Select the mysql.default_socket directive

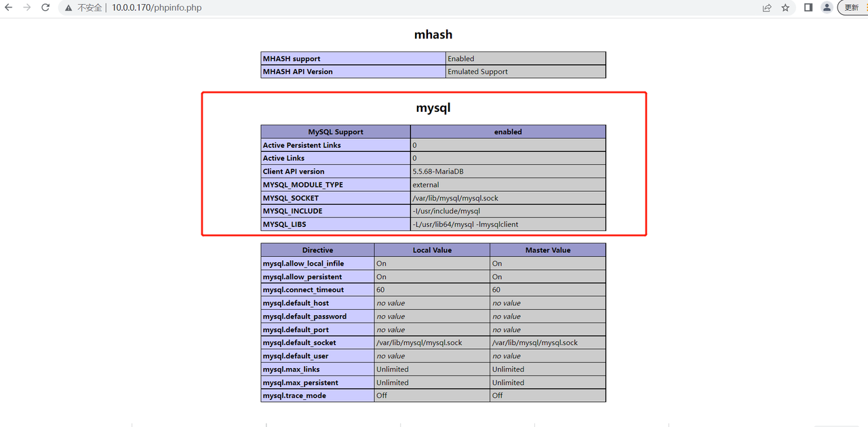(x=299, y=343)
